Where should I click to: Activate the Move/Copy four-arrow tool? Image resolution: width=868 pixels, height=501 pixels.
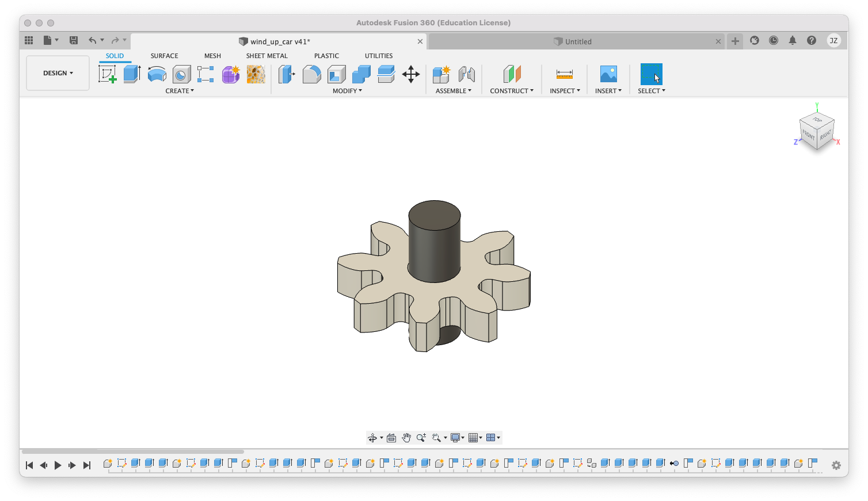coord(411,74)
